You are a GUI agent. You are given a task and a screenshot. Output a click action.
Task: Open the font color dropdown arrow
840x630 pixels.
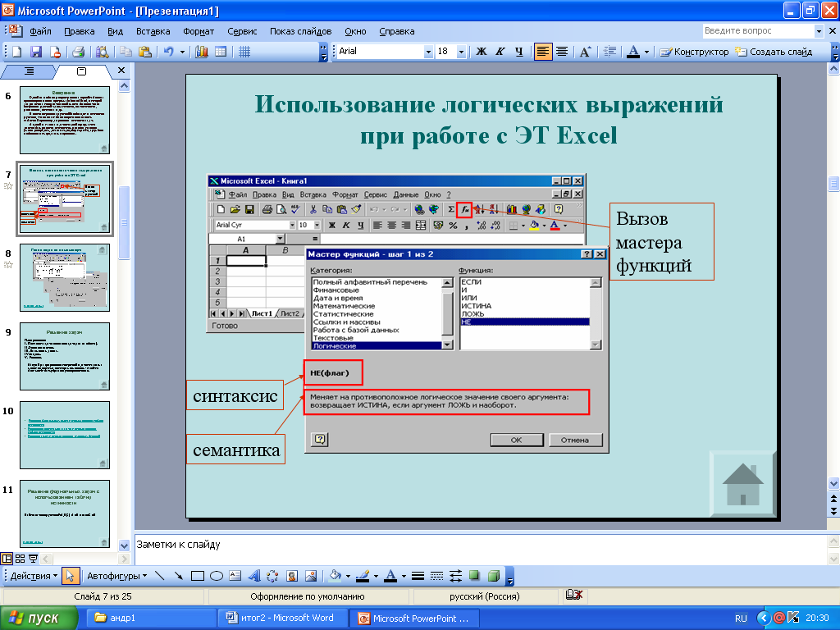646,52
